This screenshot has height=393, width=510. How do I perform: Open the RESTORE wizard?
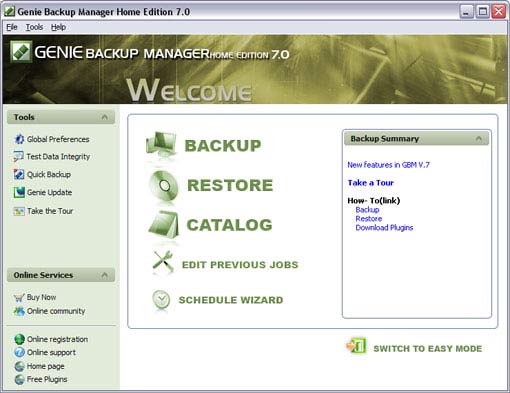(x=230, y=185)
